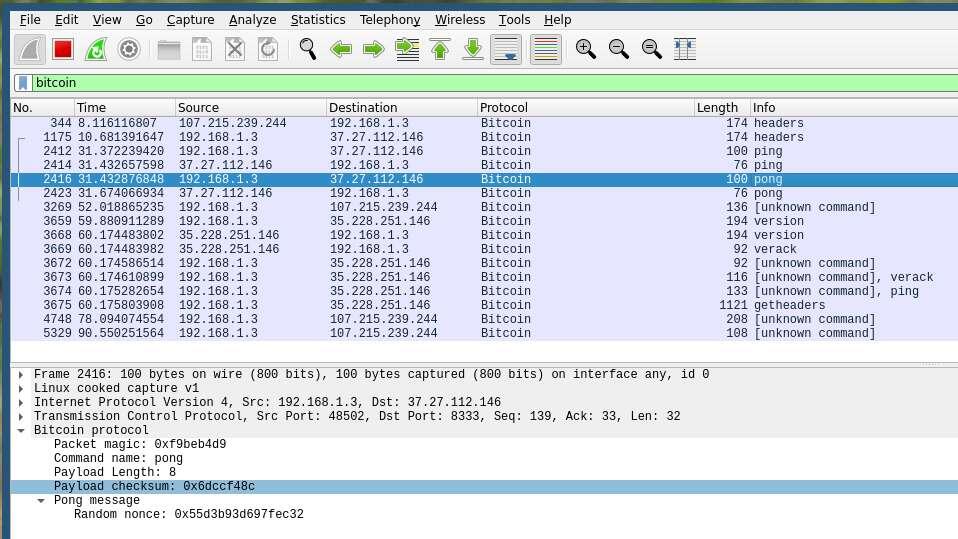Open the Tools menu
958x539 pixels.
point(514,20)
